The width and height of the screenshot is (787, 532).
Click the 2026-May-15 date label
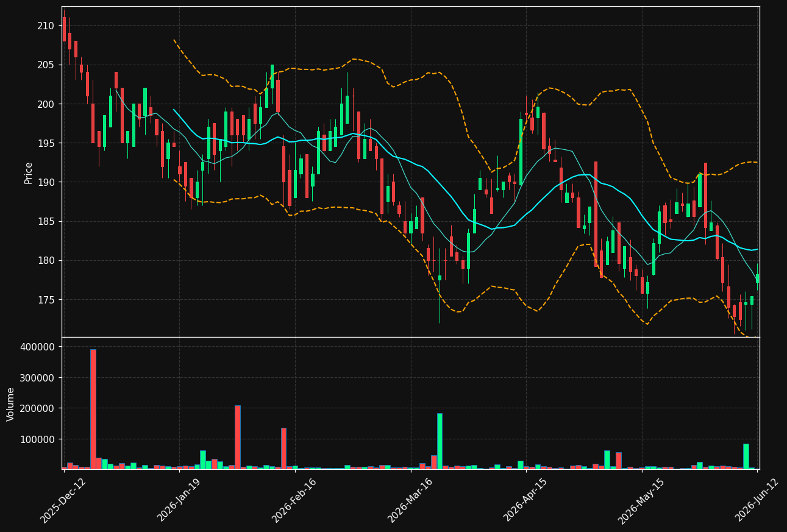640,500
